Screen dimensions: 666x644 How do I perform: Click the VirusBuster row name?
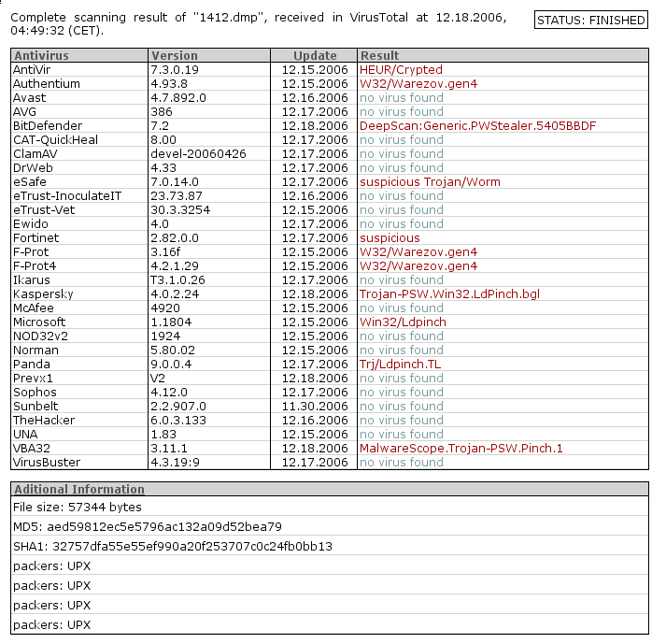coord(47,463)
